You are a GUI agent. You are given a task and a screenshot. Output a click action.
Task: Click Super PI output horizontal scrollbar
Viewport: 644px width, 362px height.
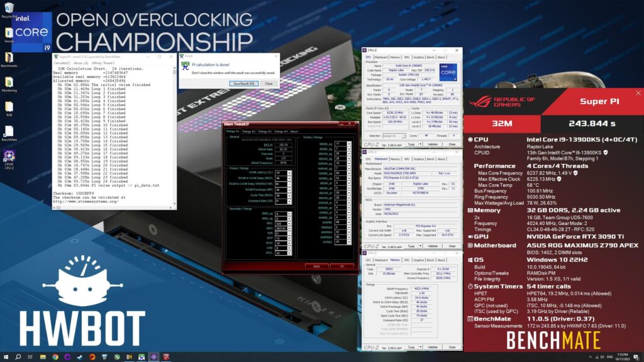pos(113,207)
